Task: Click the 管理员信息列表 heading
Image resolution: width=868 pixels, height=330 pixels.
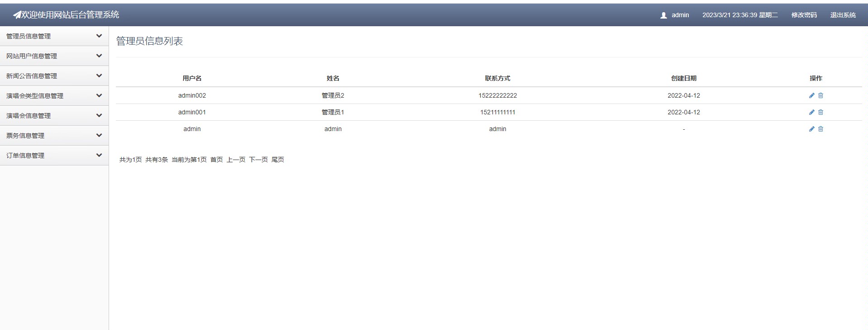Action: point(149,41)
